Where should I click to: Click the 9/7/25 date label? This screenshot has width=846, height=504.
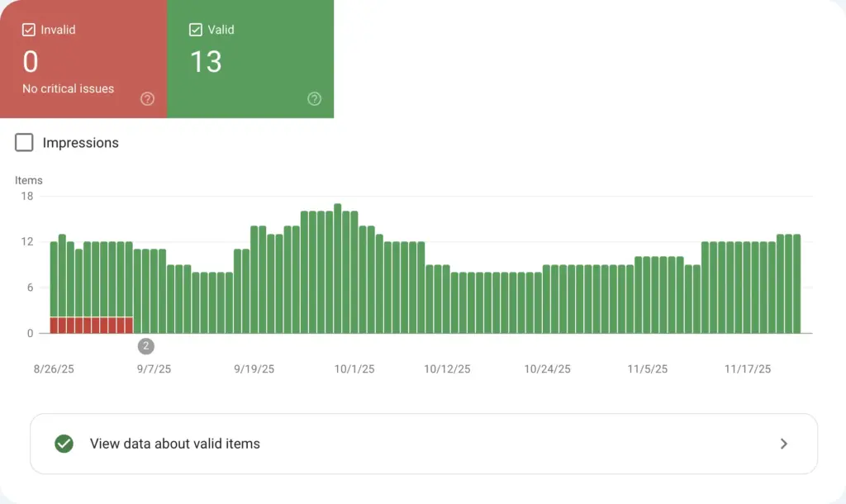tap(154, 369)
